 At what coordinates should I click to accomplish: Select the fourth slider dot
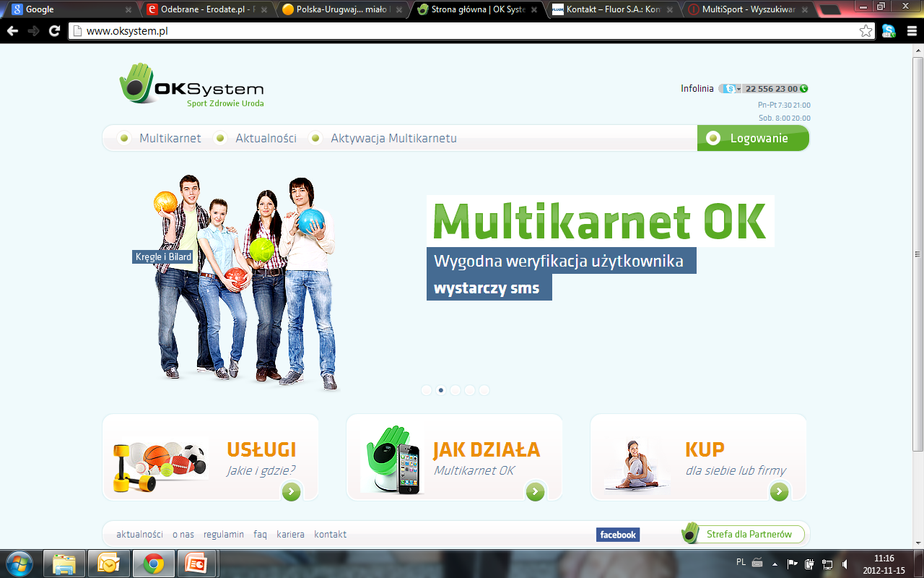[x=470, y=390]
